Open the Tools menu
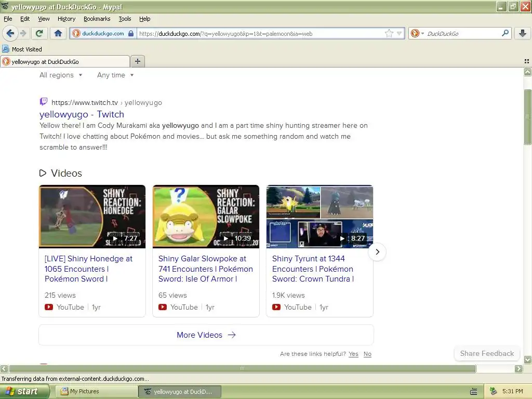532x399 pixels. pos(125,19)
